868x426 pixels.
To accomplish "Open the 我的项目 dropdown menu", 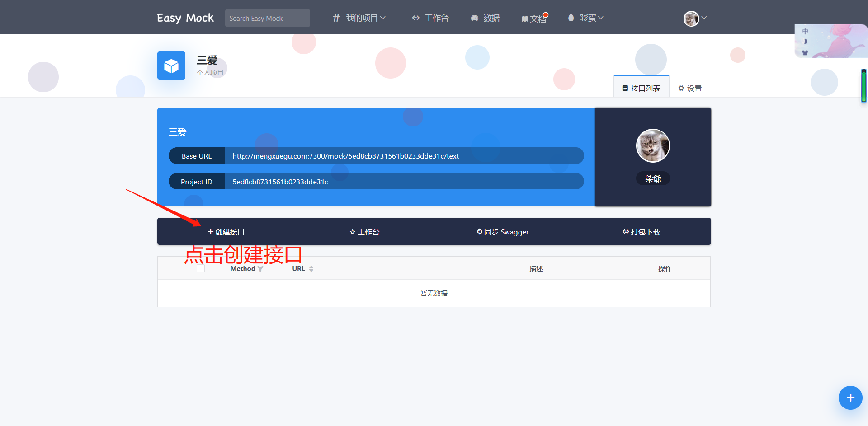I will click(365, 18).
